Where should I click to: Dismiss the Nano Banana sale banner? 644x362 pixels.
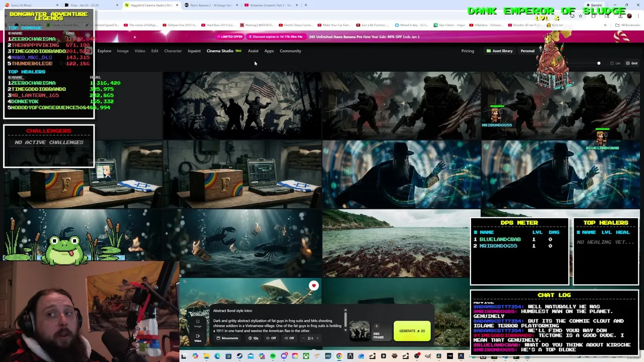pos(556,36)
